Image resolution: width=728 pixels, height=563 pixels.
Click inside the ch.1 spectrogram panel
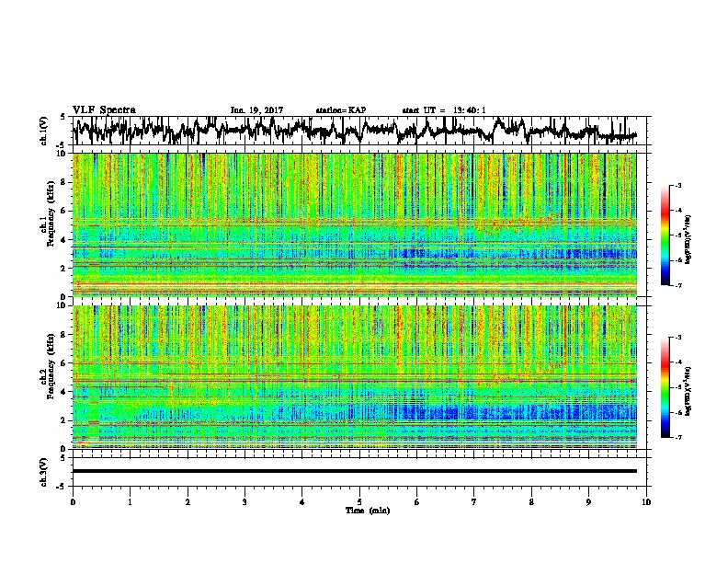355,224
